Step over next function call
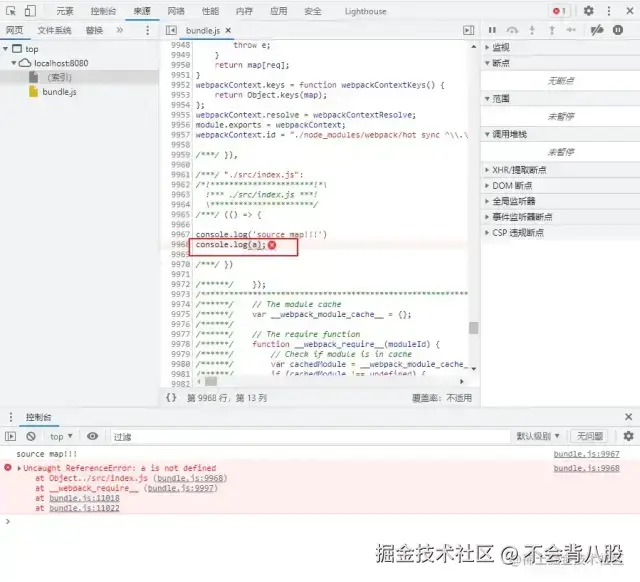 512,30
